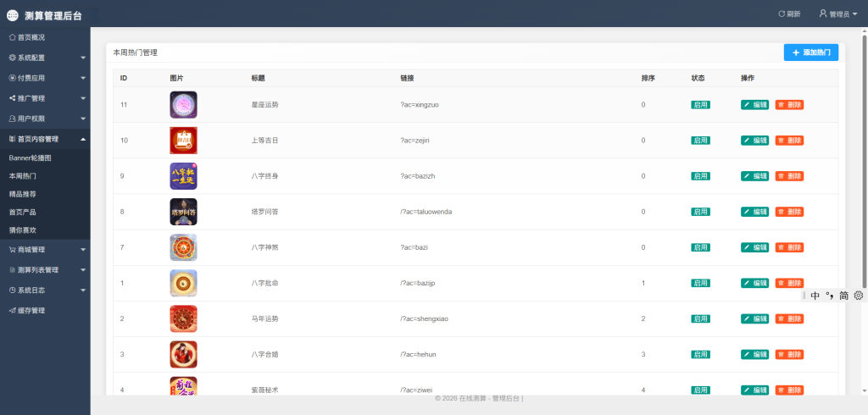Select 精品推荐 in sidebar

click(x=22, y=194)
